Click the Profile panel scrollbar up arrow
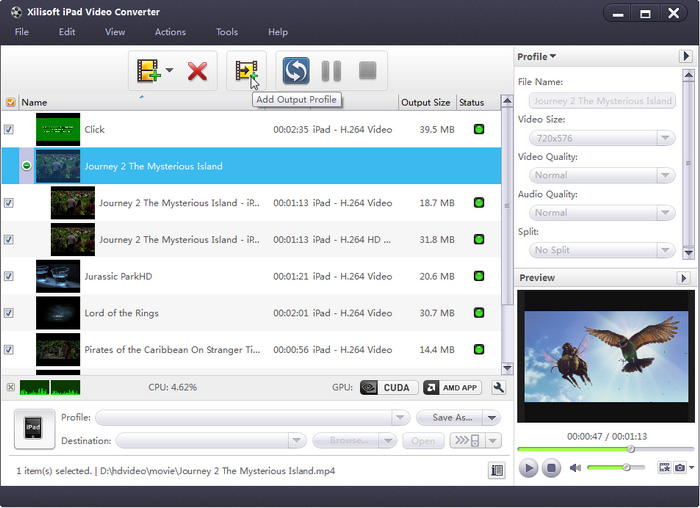Screen dimensions: 700x508 tap(688, 75)
